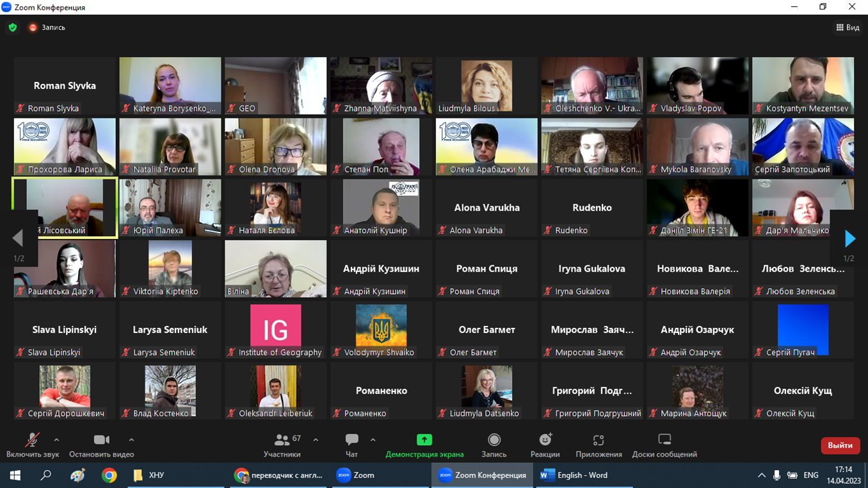Click the Record (Запись) button in toolbar
Image resolution: width=868 pixels, height=488 pixels.
(494, 440)
